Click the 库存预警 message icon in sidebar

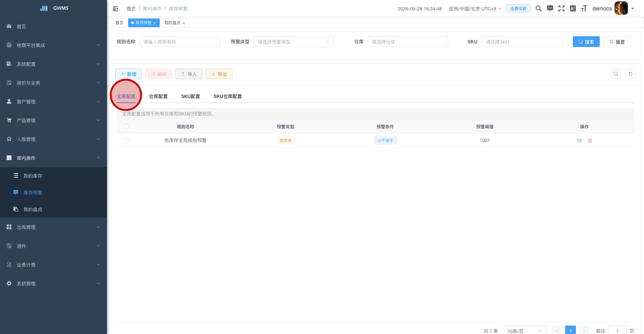(x=16, y=192)
